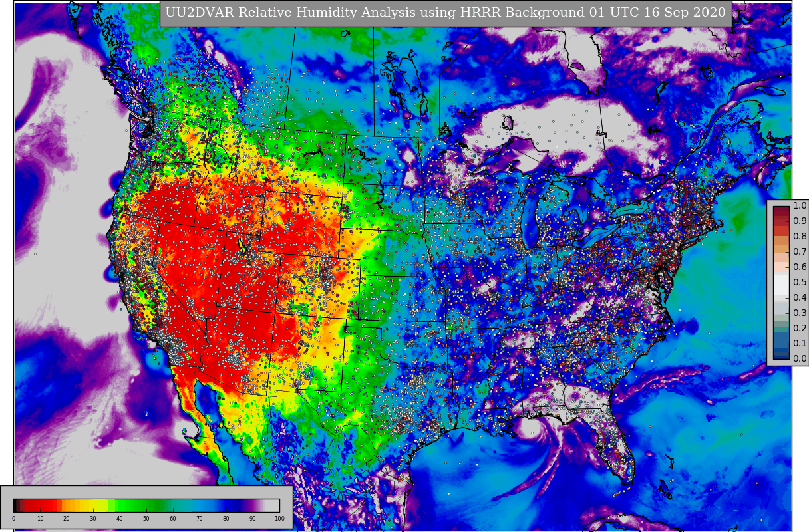Click the 80 tick on humidity colorbar
809x532 pixels.
226,519
